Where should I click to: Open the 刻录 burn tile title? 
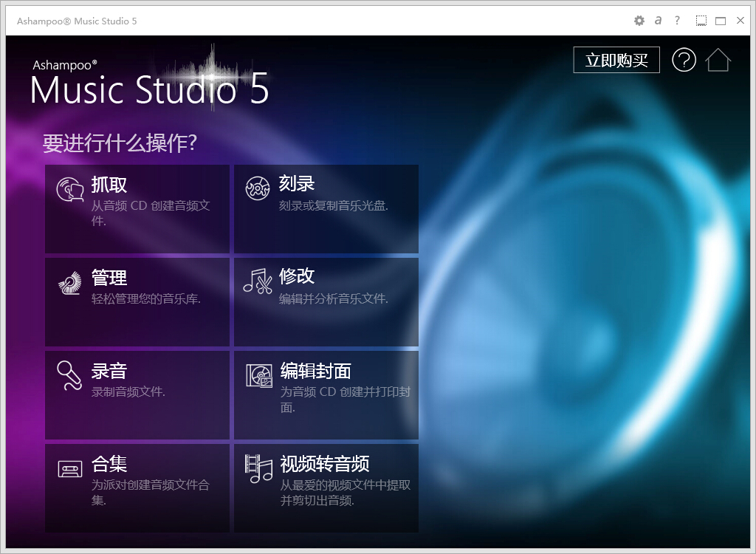[x=297, y=183]
